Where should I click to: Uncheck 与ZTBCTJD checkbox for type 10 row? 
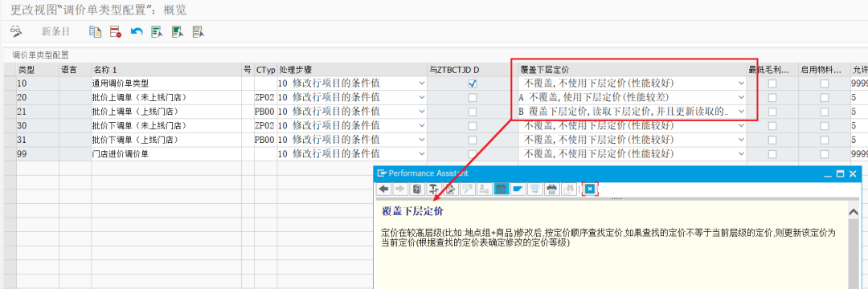[x=473, y=83]
